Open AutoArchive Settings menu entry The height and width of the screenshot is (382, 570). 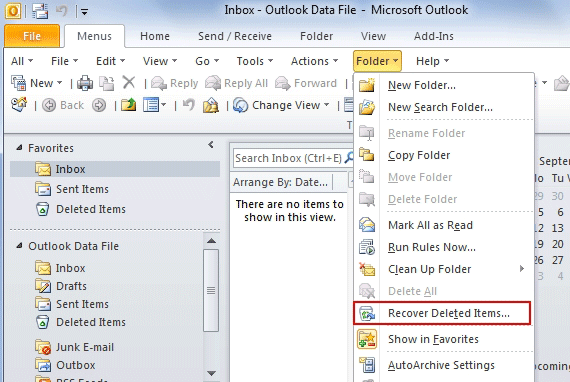pos(443,365)
